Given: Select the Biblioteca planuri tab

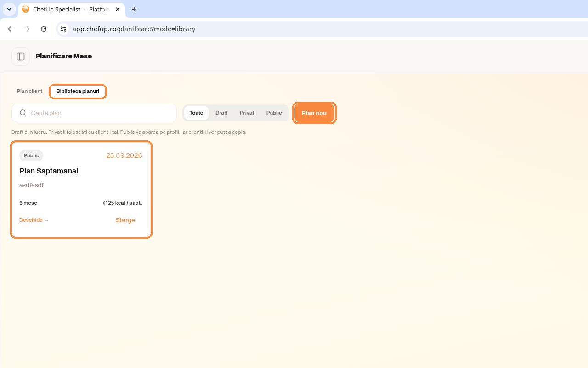Looking at the screenshot, I should 78,91.
